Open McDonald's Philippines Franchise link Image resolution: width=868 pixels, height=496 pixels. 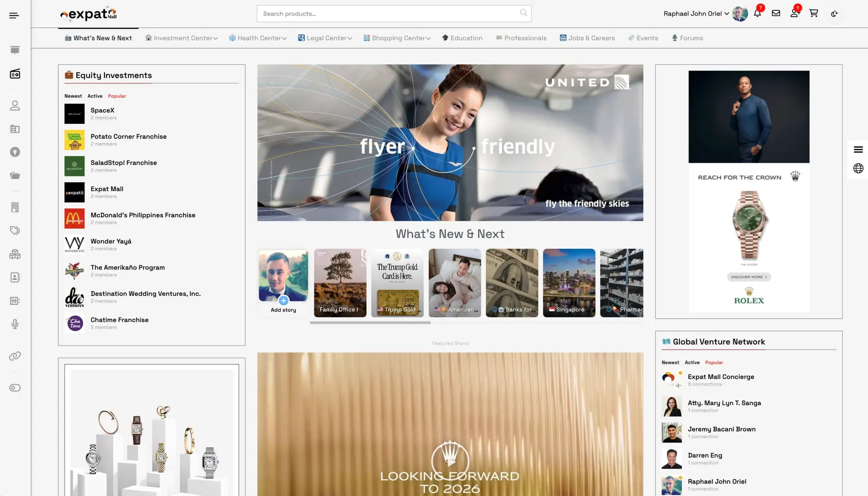click(143, 215)
